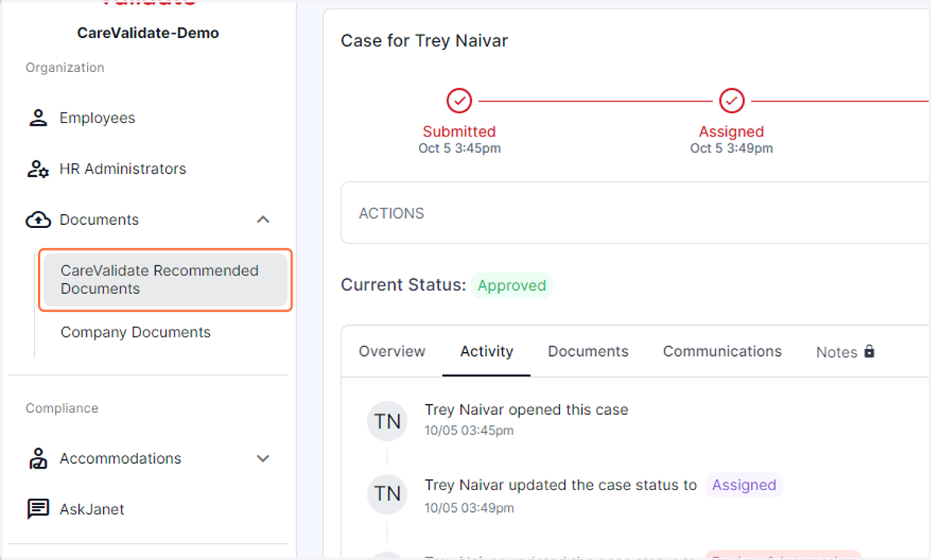Open the ACTIONS panel
This screenshot has height=560, width=931.
click(x=635, y=213)
